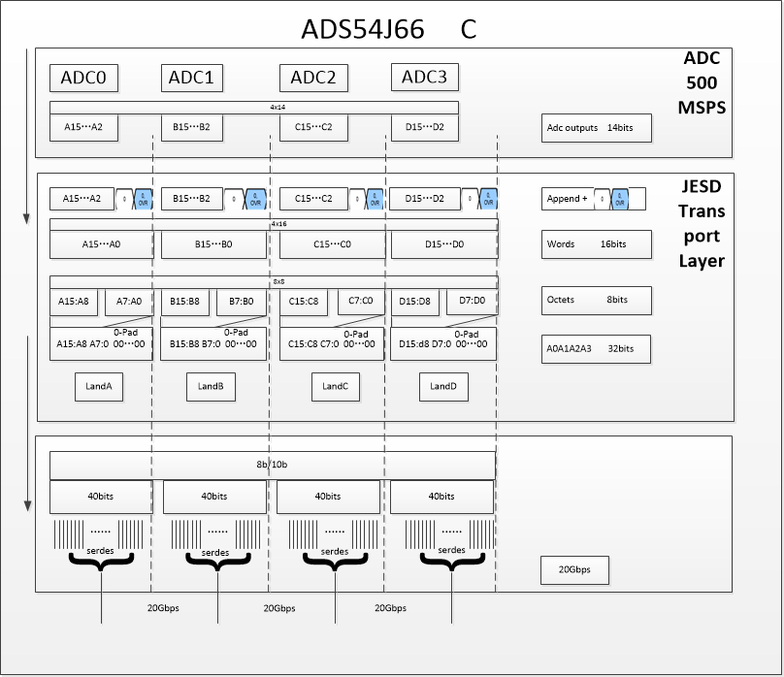
Task: Select the D7:D0 octet box
Action: [472, 302]
